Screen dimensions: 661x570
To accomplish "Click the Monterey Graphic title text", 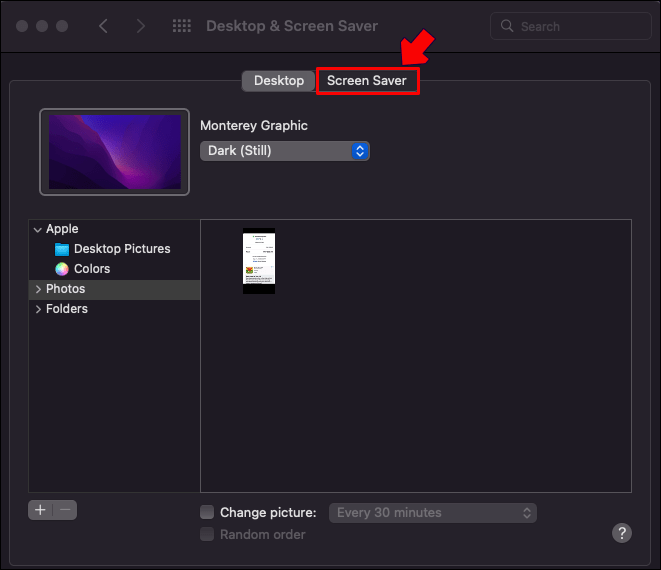I will coord(254,126).
